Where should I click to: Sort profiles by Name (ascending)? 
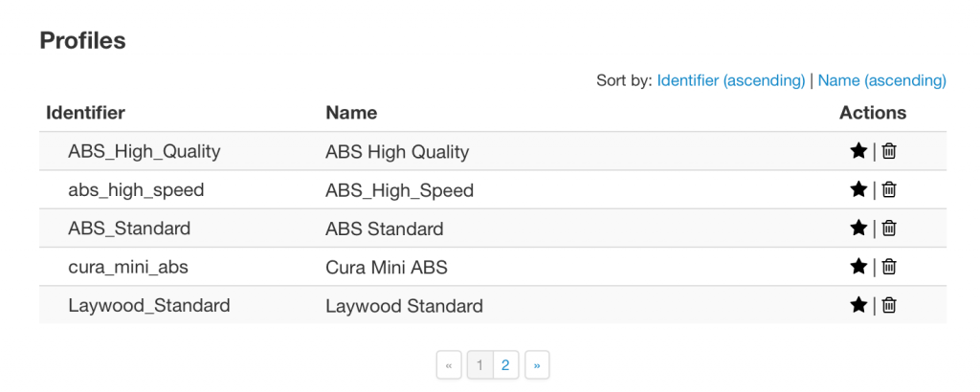pyautogui.click(x=881, y=80)
